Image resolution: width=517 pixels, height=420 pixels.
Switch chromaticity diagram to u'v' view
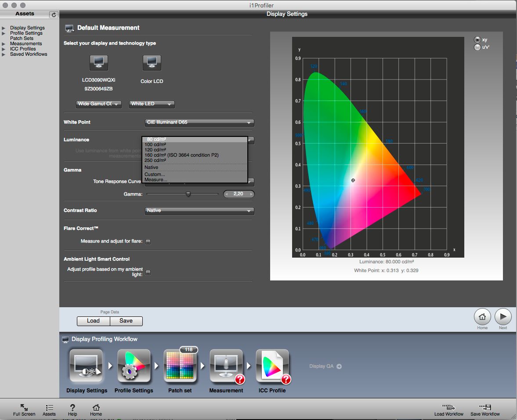(477, 47)
